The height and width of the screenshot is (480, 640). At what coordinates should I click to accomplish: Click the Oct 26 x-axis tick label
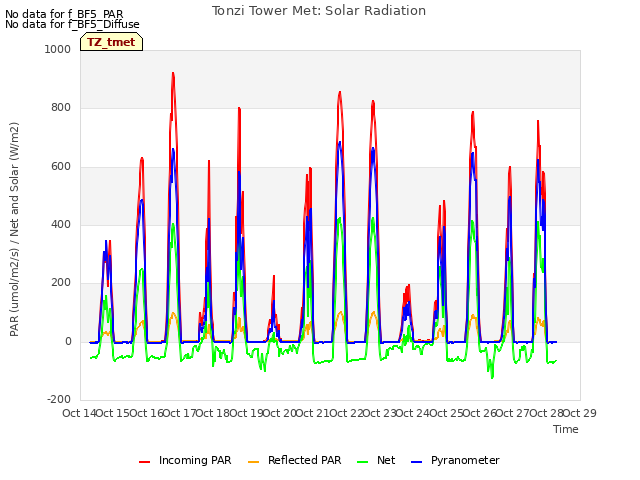coord(480,413)
